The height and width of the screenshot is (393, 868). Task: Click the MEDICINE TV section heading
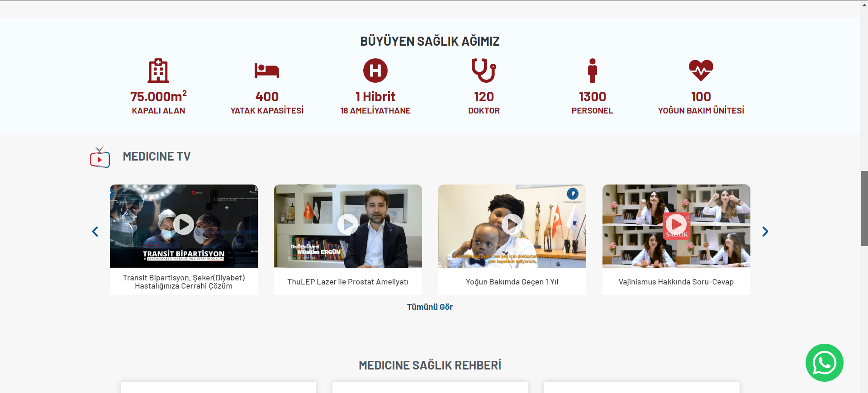[x=157, y=156]
